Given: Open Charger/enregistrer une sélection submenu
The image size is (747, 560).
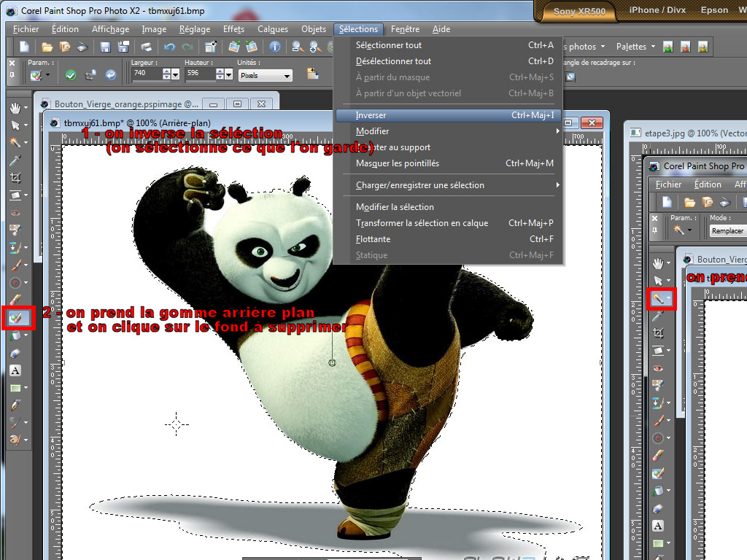Looking at the screenshot, I should click(448, 185).
